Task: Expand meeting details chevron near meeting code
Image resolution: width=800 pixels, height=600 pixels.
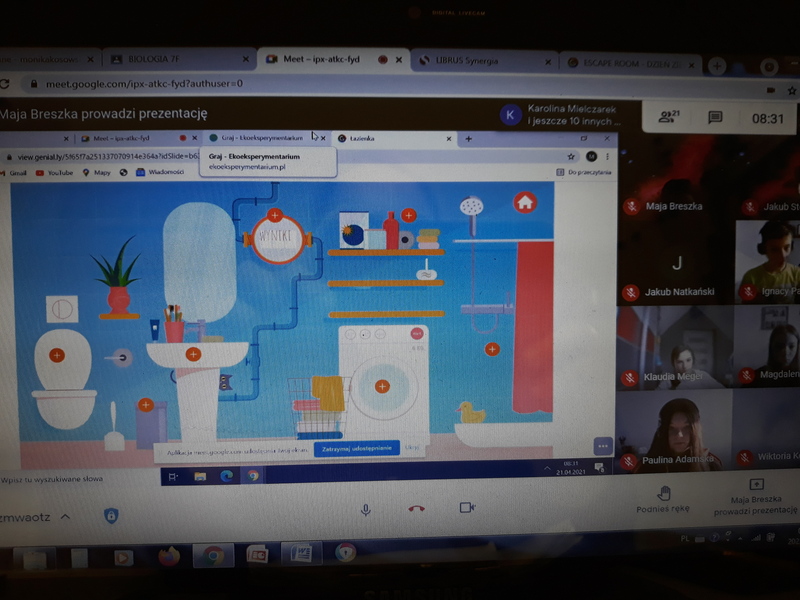Action: click(65, 517)
